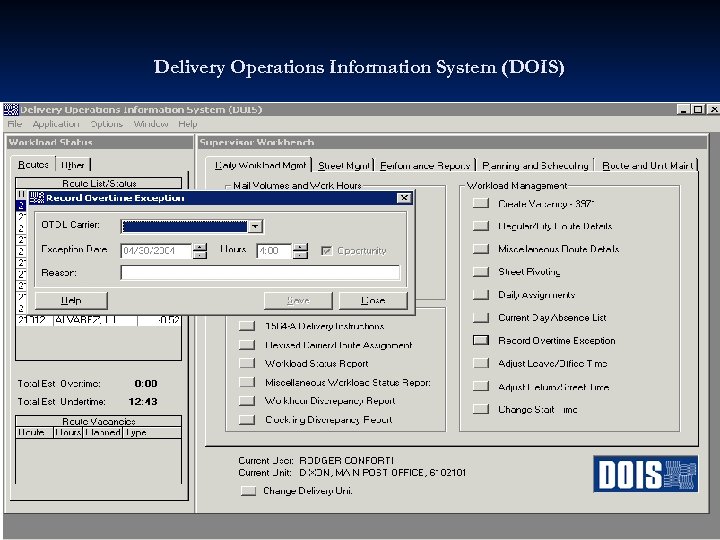Click the Daily Assignments button
This screenshot has width=720, height=540.
point(481,294)
